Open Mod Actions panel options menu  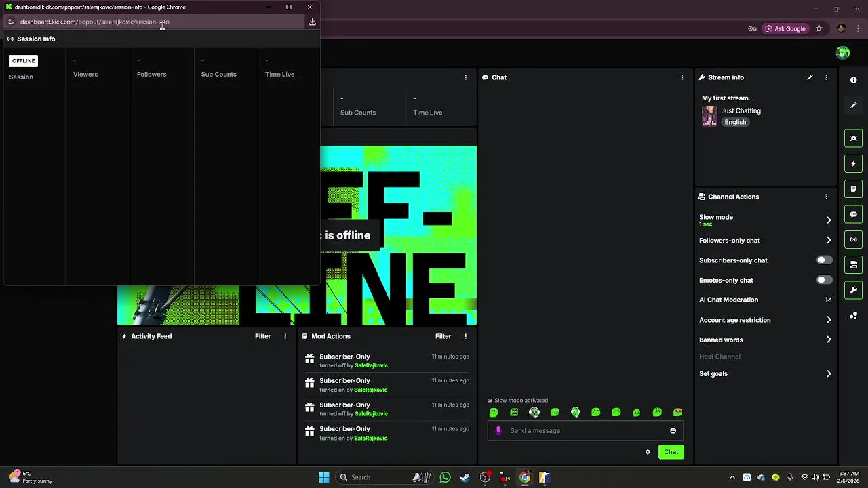click(465, 336)
